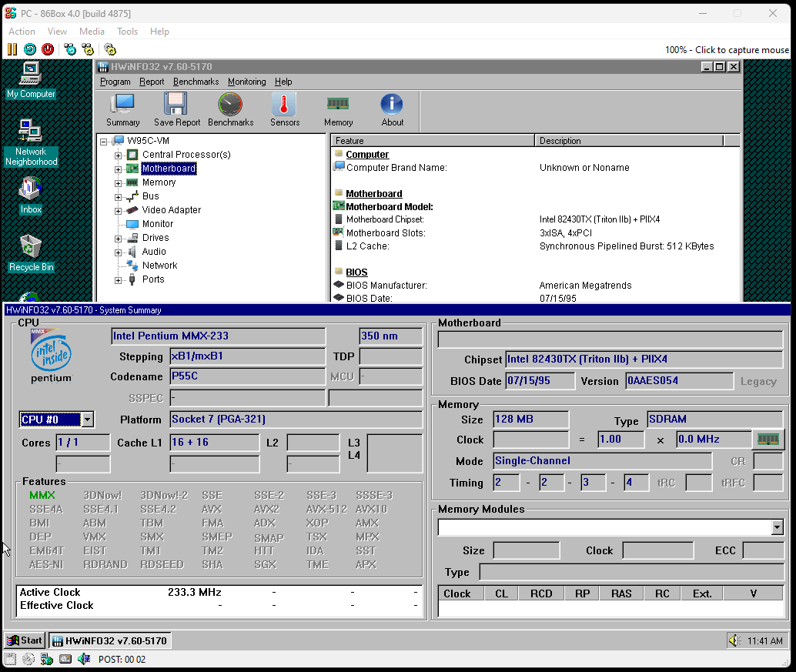Open the Sensors panel in HWiNFO32
Viewport: 796px width, 672px height.
tap(284, 109)
